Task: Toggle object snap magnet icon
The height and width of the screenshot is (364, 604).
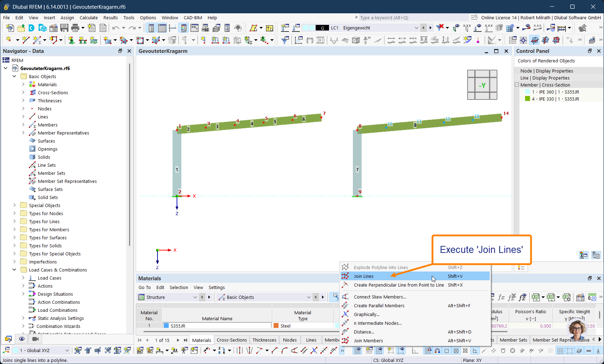Action: pos(437,350)
